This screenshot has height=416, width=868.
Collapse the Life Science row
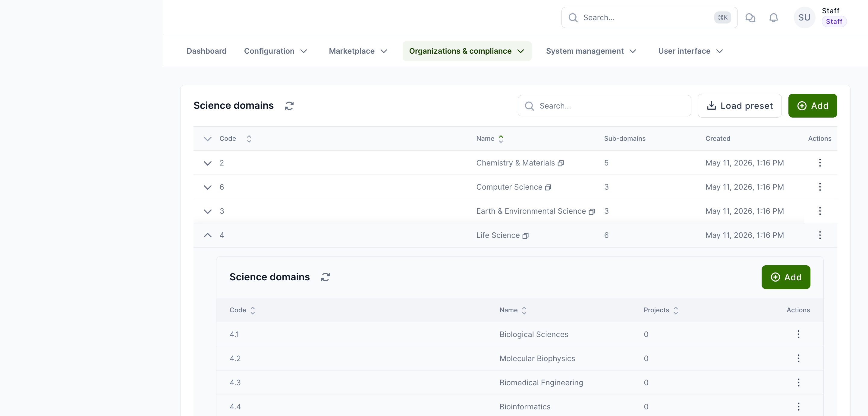208,235
